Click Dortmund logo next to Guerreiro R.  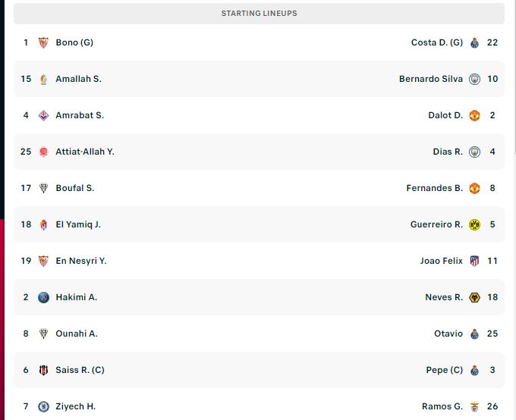[474, 224]
